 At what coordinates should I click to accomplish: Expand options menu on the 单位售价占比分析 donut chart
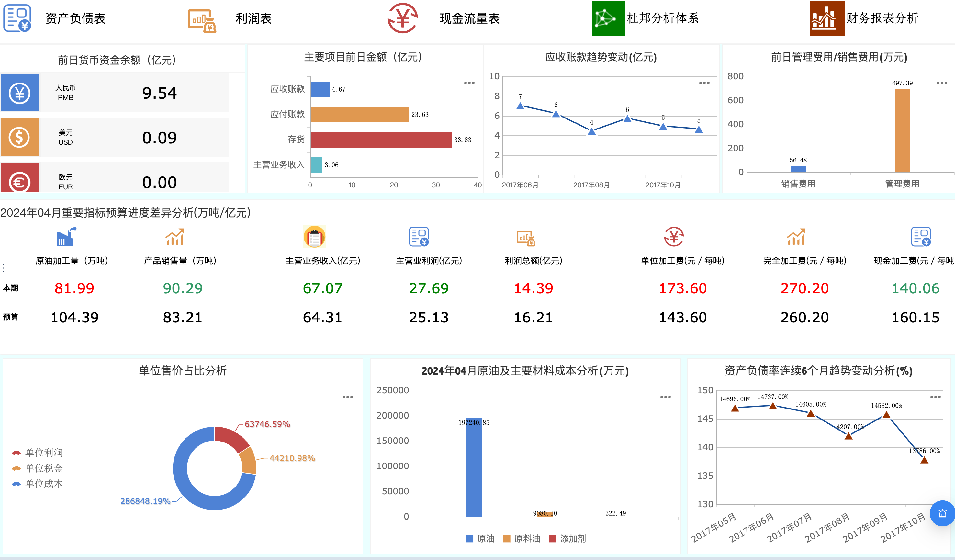pos(347,397)
